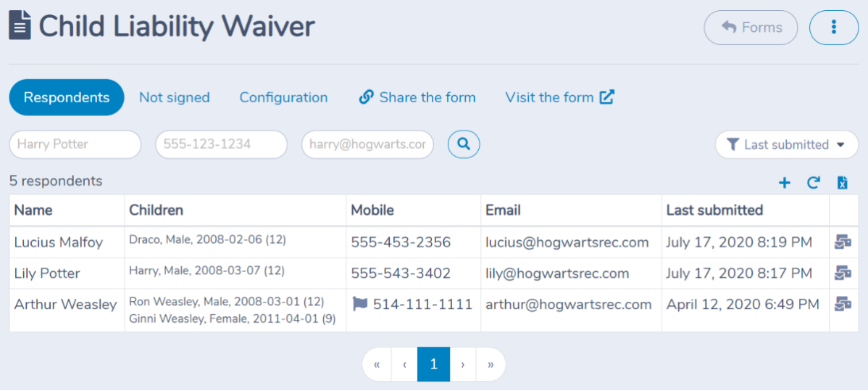Click Ron Weasley child entry
This screenshot has width=868, height=391.
click(x=226, y=302)
